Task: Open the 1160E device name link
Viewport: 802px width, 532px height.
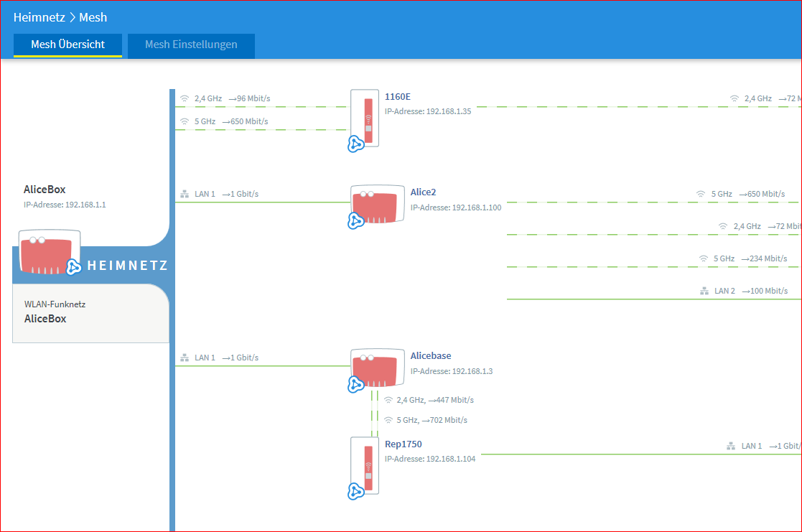Action: tap(398, 97)
